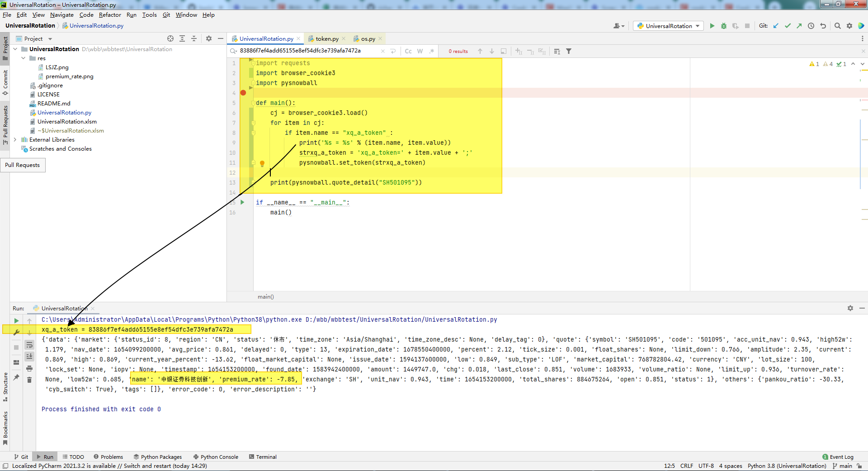Screen dimensions: 868x471
Task: Toggle soft-wrap in the Run console
Action: pos(29,345)
